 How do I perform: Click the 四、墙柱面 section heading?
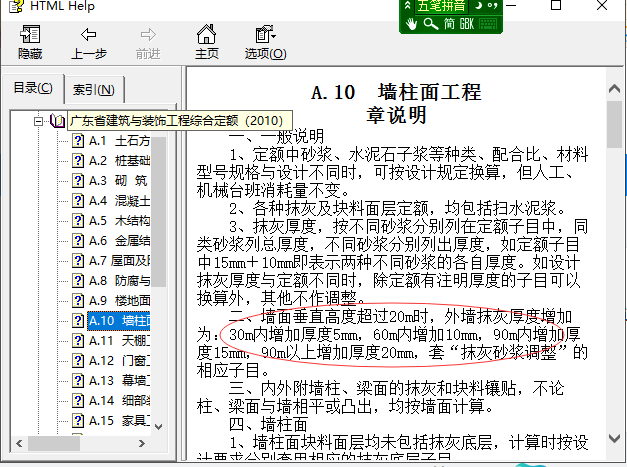(268, 424)
